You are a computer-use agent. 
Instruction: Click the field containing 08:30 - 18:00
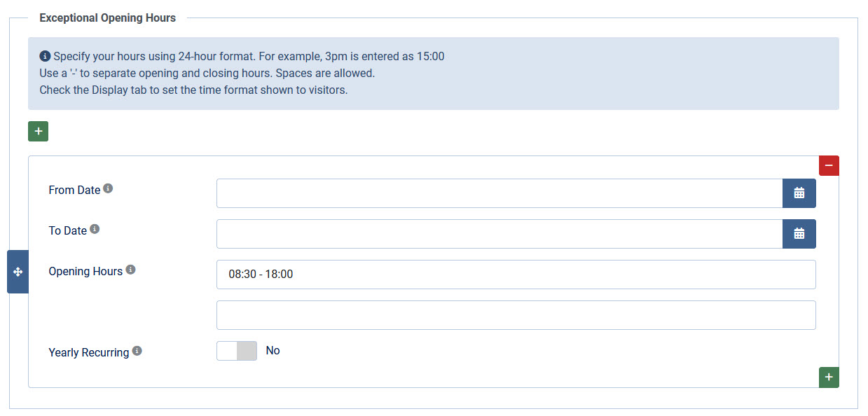[x=516, y=275]
